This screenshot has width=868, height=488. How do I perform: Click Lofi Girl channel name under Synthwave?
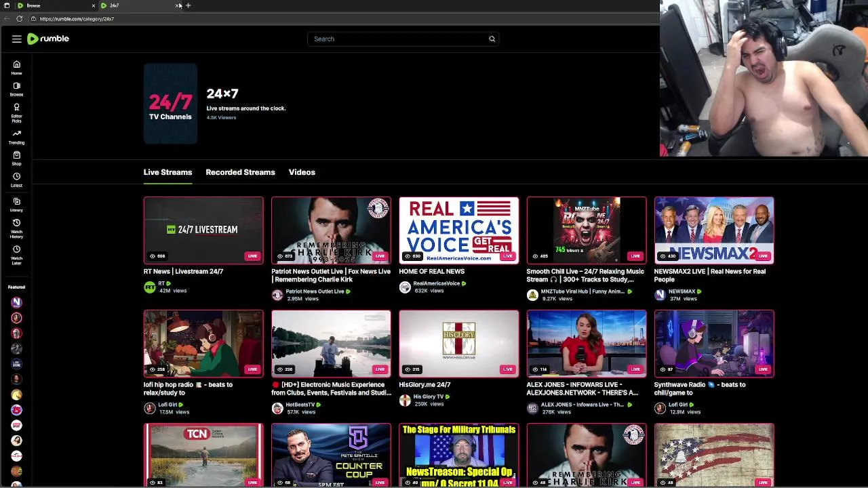[x=678, y=405]
